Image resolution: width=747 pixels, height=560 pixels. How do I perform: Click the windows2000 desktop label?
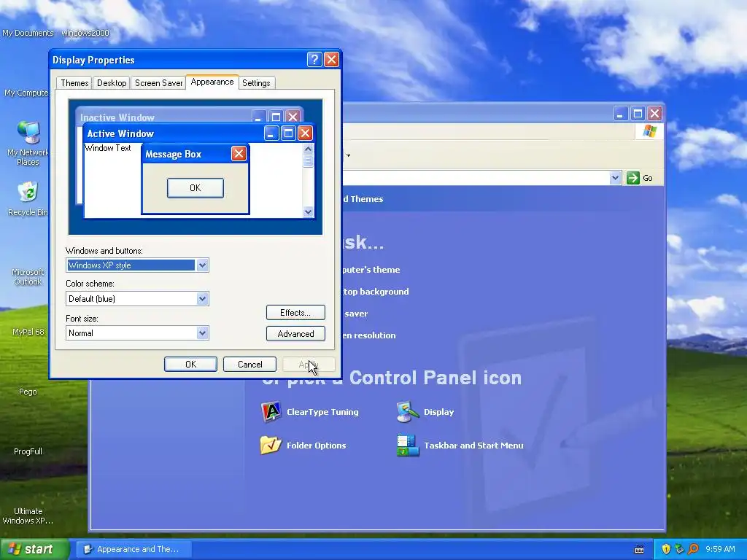coord(85,33)
